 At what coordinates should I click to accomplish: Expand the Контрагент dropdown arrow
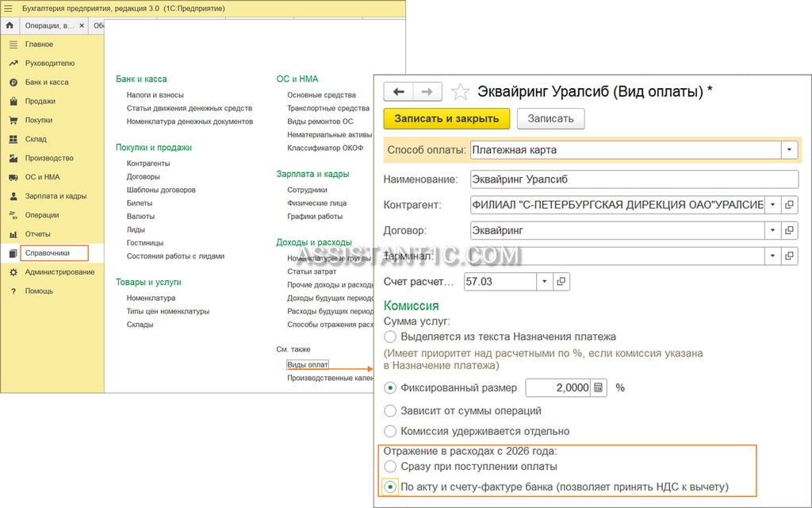(x=772, y=205)
